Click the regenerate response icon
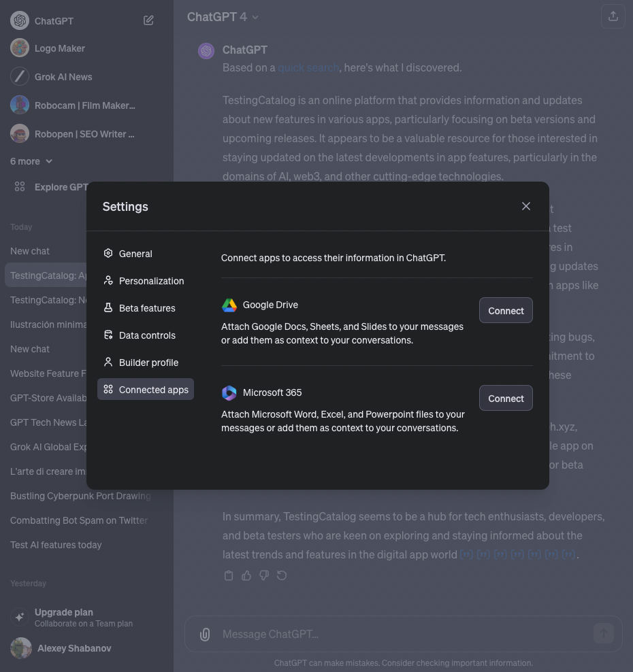Image resolution: width=633 pixels, height=672 pixels. pos(282,575)
